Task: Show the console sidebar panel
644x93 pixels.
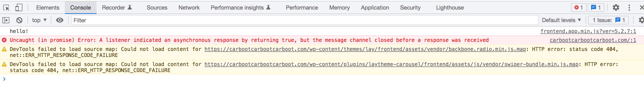Action: tap(6, 20)
